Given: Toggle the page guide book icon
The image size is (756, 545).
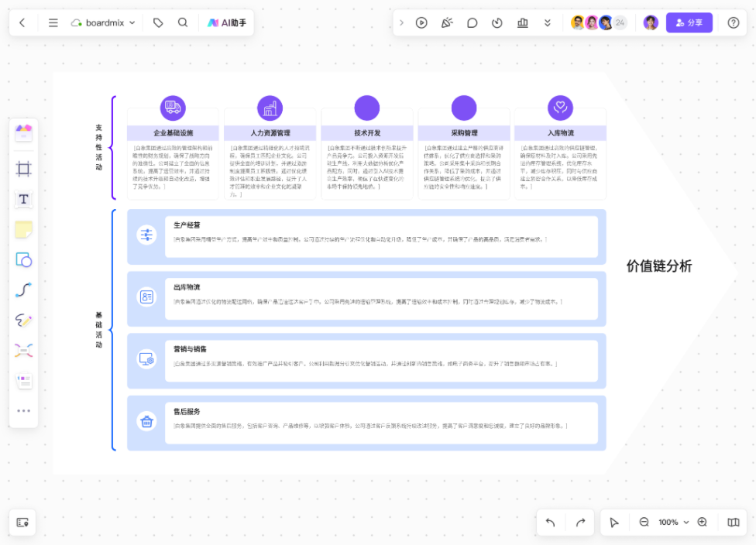Looking at the screenshot, I should 733,523.
